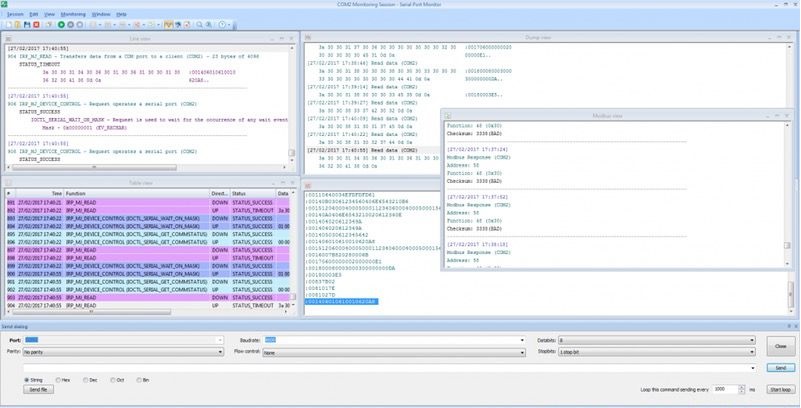801x408 pixels.
Task: Open the Flow control dropdown
Action: point(394,352)
